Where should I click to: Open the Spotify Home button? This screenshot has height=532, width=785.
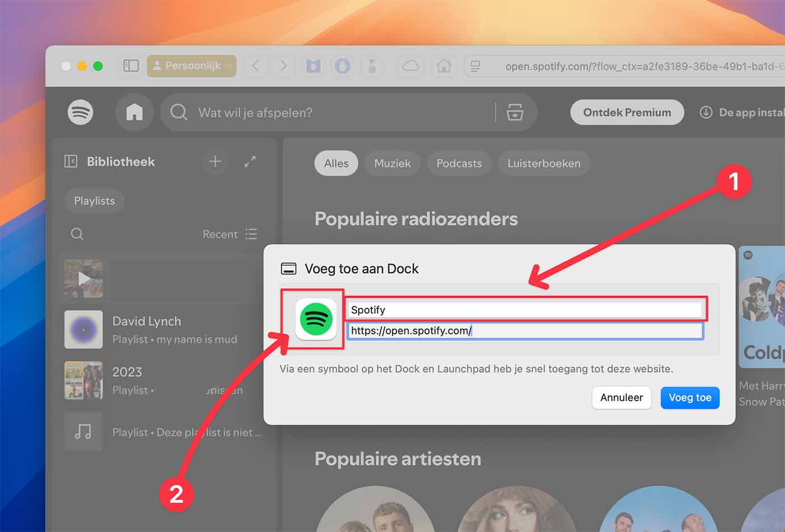click(x=134, y=112)
